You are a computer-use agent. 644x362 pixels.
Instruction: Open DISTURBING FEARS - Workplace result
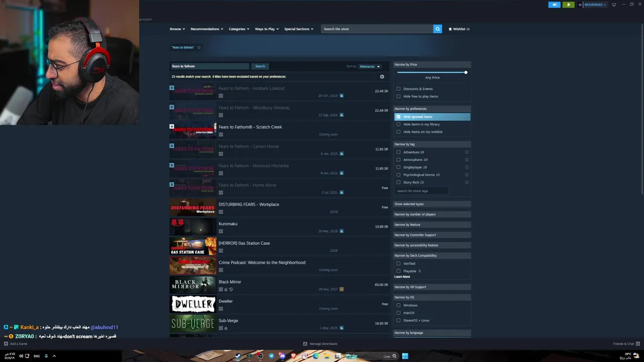pyautogui.click(x=279, y=208)
